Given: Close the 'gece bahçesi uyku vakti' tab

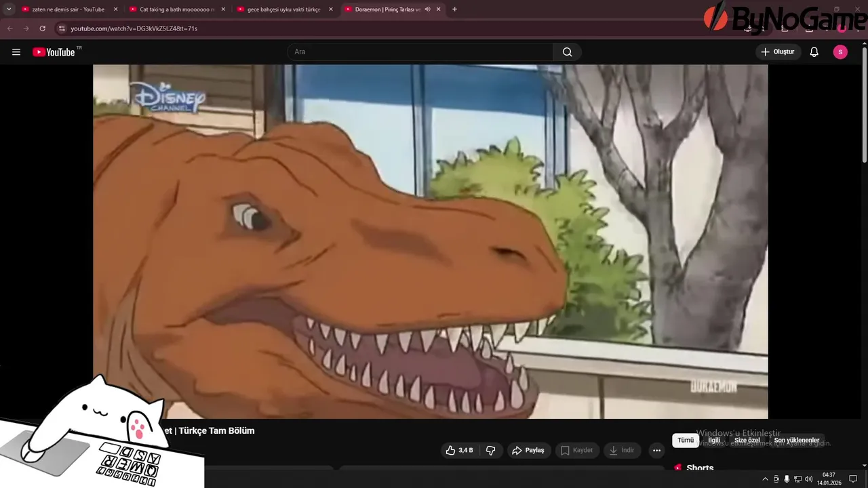Looking at the screenshot, I should pos(331,9).
